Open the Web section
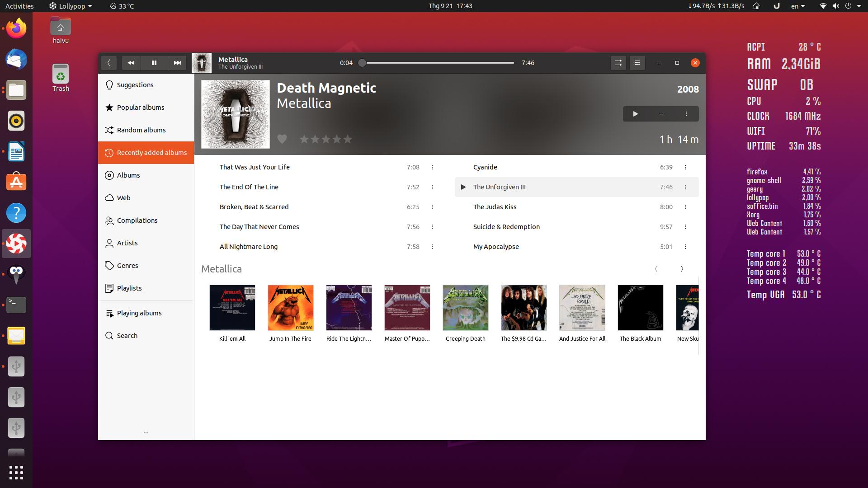 pos(146,198)
